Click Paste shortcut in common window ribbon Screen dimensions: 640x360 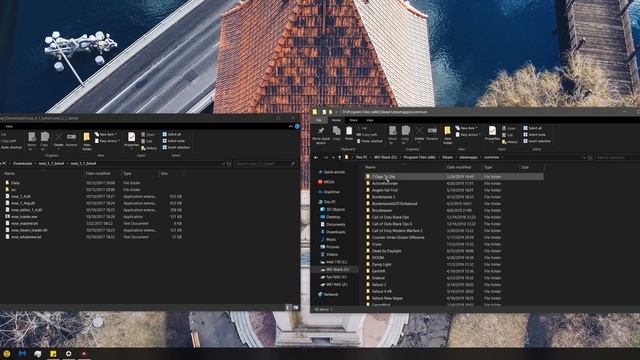tap(369, 141)
